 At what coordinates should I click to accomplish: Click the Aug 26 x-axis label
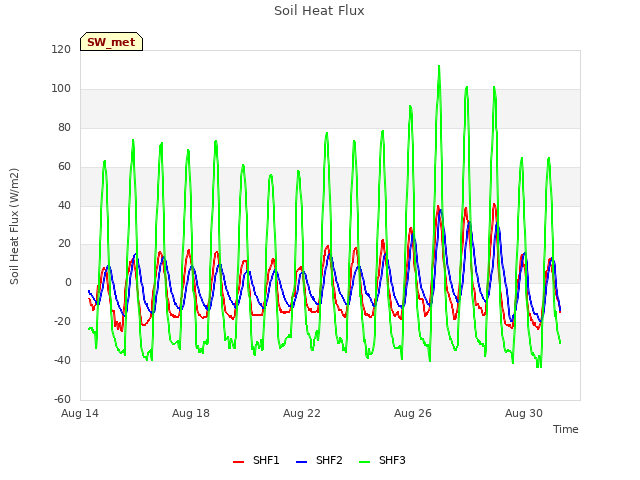[413, 413]
